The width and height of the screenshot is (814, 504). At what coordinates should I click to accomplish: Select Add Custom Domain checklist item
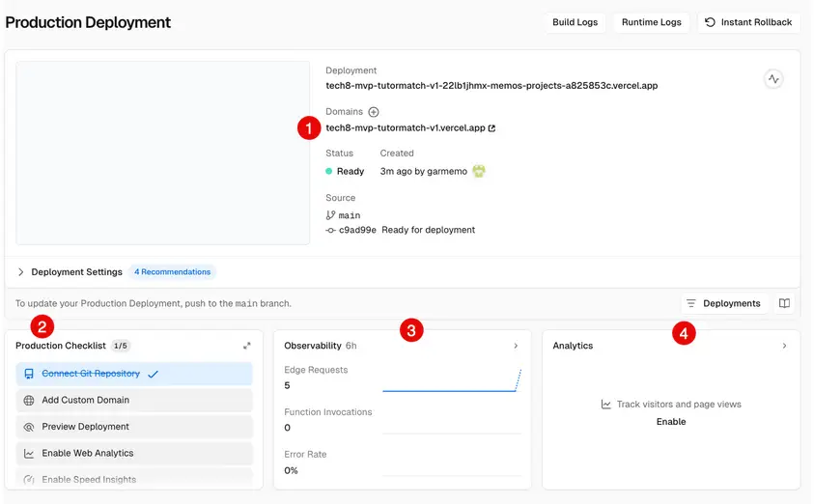click(134, 400)
